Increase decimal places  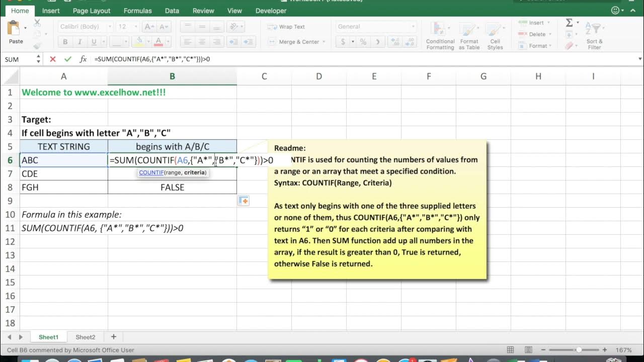tap(395, 42)
